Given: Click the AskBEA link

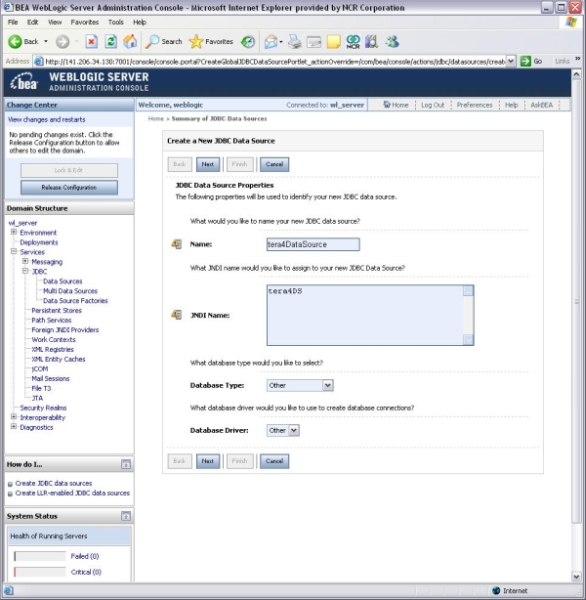Looking at the screenshot, I should pyautogui.click(x=541, y=105).
